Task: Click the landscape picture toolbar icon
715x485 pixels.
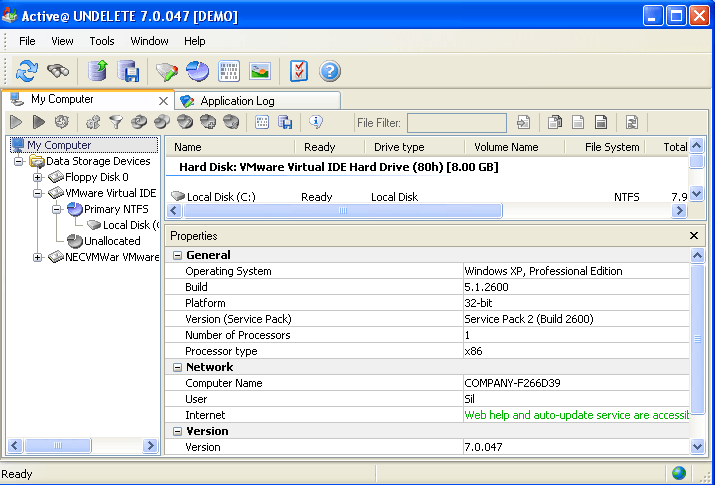Action: [260, 71]
